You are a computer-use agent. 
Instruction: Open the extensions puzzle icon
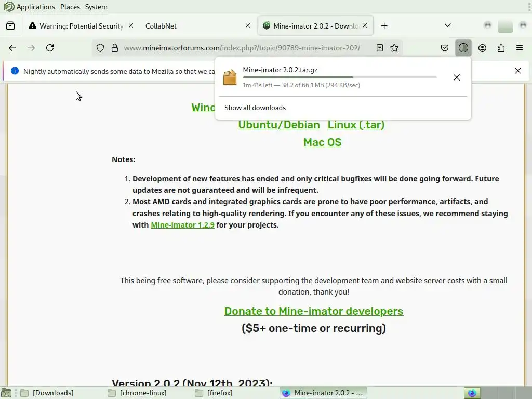(x=501, y=48)
